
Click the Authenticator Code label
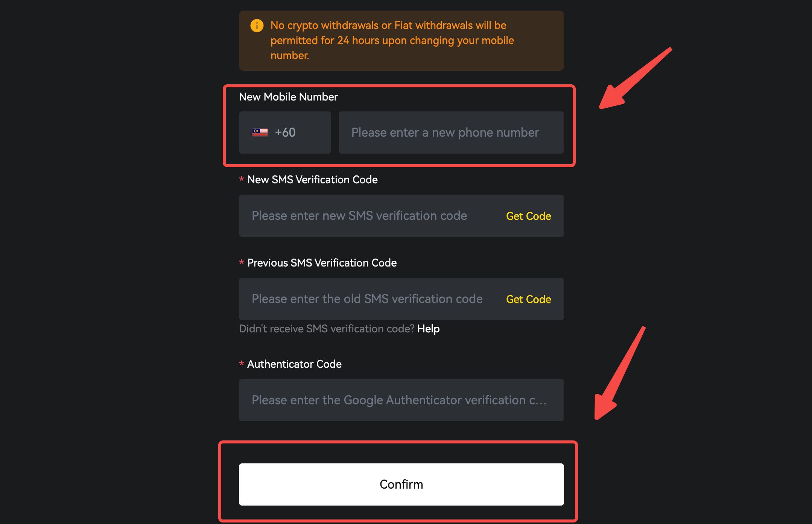point(294,364)
